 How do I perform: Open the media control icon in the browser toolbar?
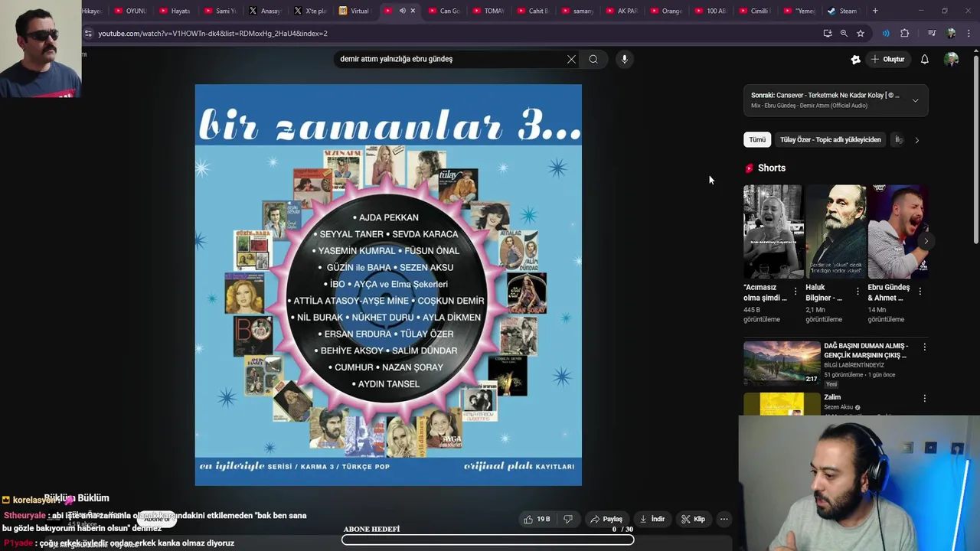pyautogui.click(x=932, y=34)
